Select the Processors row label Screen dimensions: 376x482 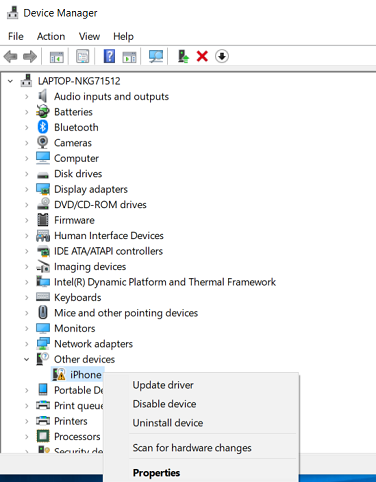tap(77, 436)
